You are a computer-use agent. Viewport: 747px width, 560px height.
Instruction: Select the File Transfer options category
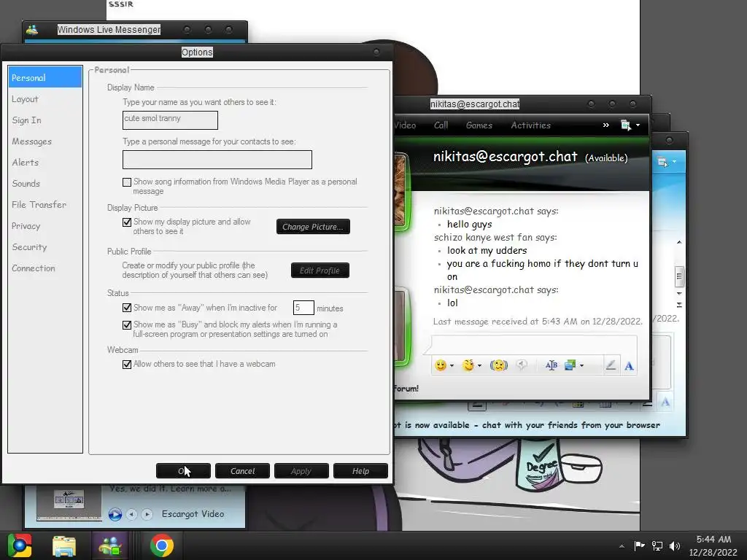tap(45, 205)
